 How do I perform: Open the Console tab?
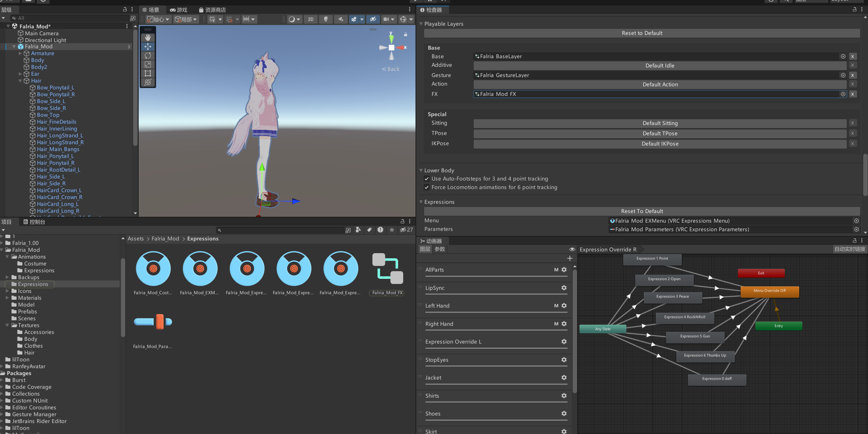(x=34, y=222)
